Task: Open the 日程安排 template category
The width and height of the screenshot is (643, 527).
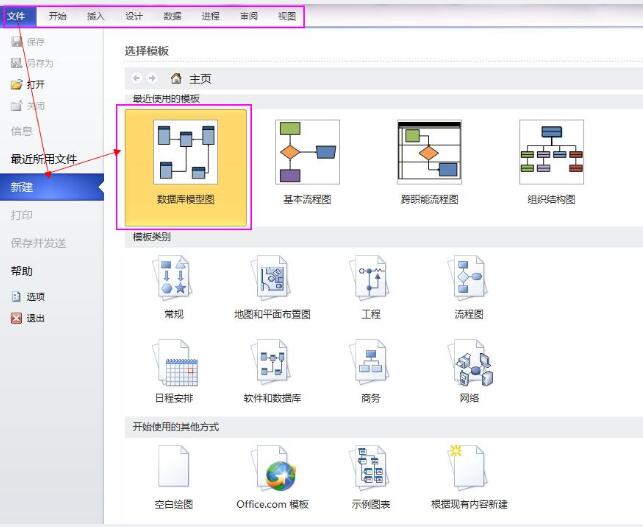Action: pyautogui.click(x=174, y=371)
